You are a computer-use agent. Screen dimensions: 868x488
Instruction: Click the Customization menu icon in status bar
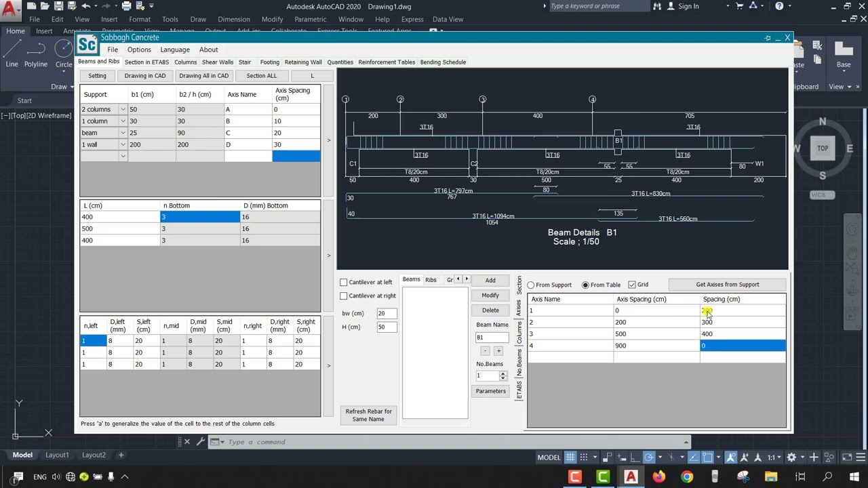tap(859, 457)
